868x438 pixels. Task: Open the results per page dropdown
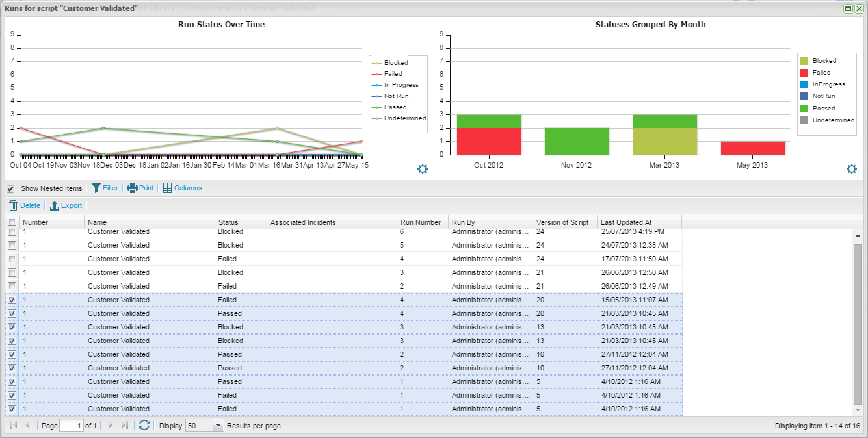(x=218, y=426)
